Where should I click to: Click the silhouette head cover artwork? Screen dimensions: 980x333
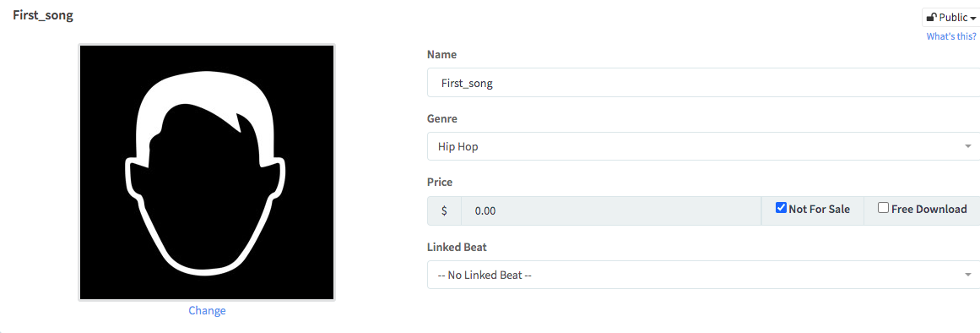[206, 172]
